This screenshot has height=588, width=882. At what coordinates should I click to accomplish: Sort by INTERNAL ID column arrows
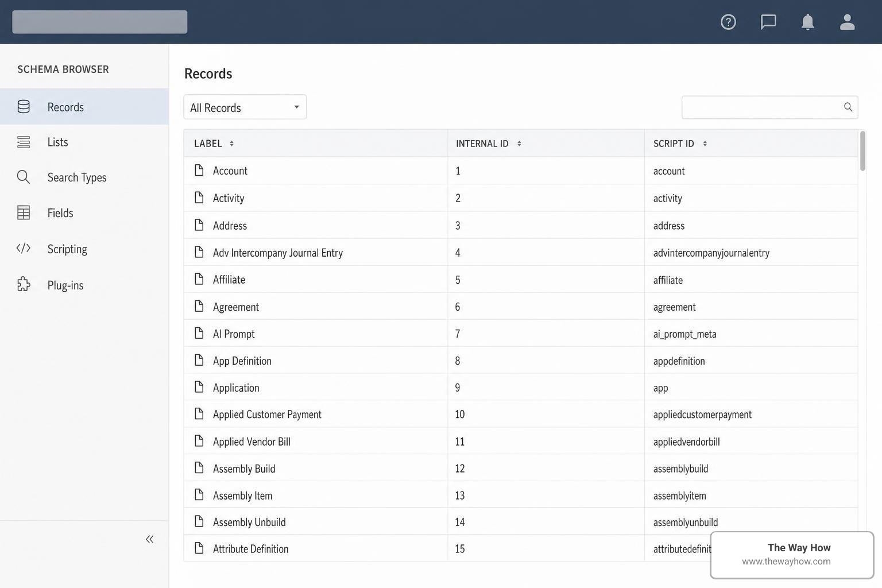[x=519, y=144]
